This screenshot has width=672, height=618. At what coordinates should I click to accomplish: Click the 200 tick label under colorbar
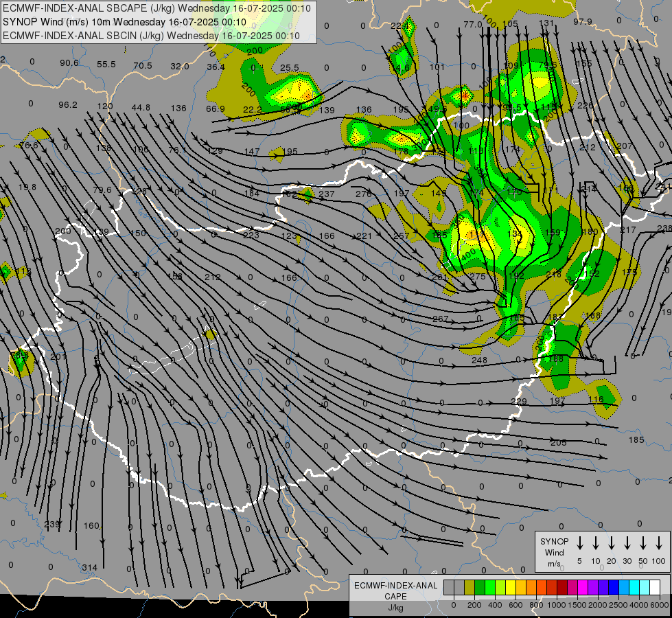[x=474, y=605]
